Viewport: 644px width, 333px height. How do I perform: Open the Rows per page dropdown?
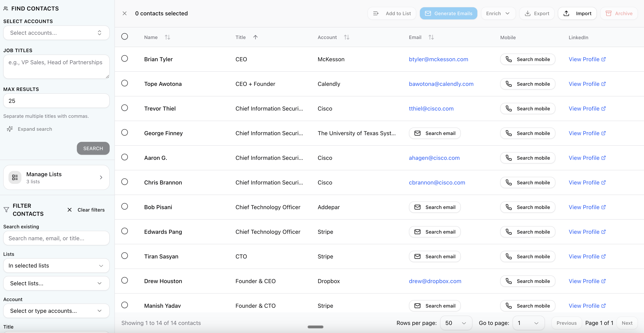tap(456, 323)
